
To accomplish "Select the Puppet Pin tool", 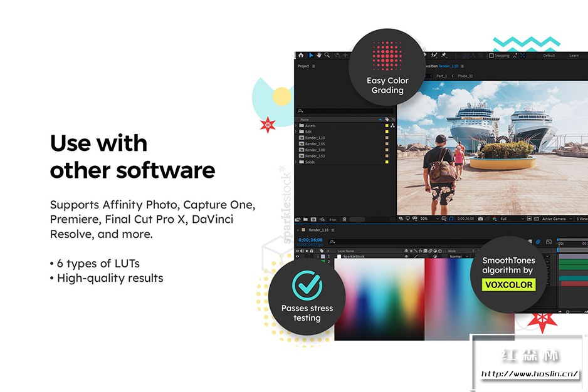I will (444, 55).
